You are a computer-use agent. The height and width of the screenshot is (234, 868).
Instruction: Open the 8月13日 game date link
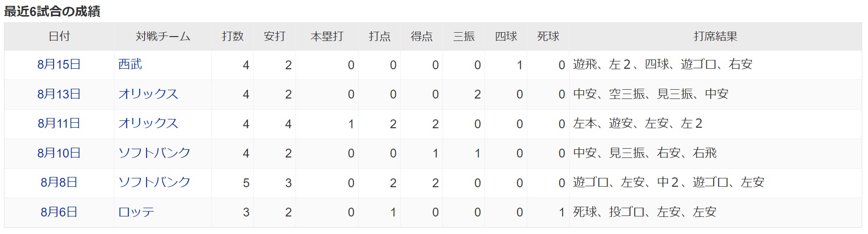(59, 94)
